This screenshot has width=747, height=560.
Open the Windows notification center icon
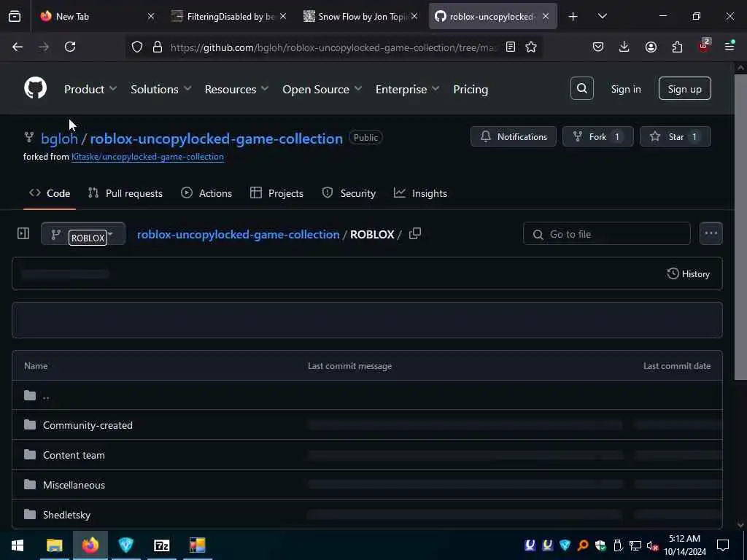click(723, 545)
